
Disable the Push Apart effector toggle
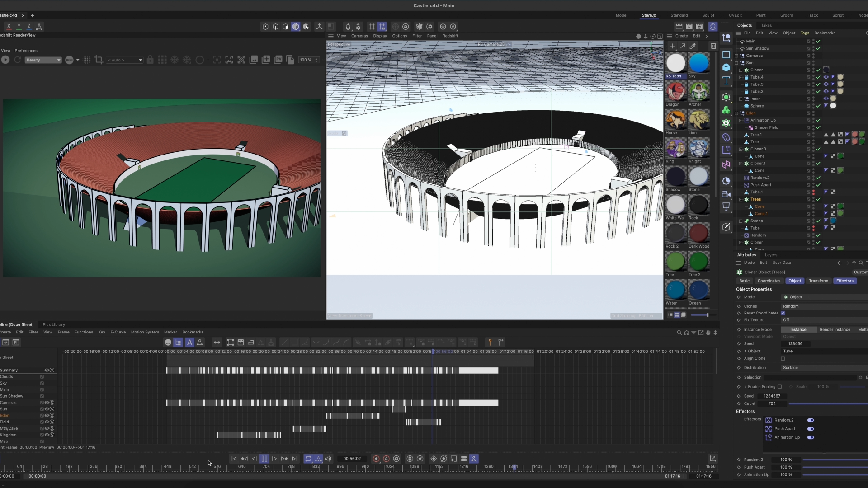[811, 429]
